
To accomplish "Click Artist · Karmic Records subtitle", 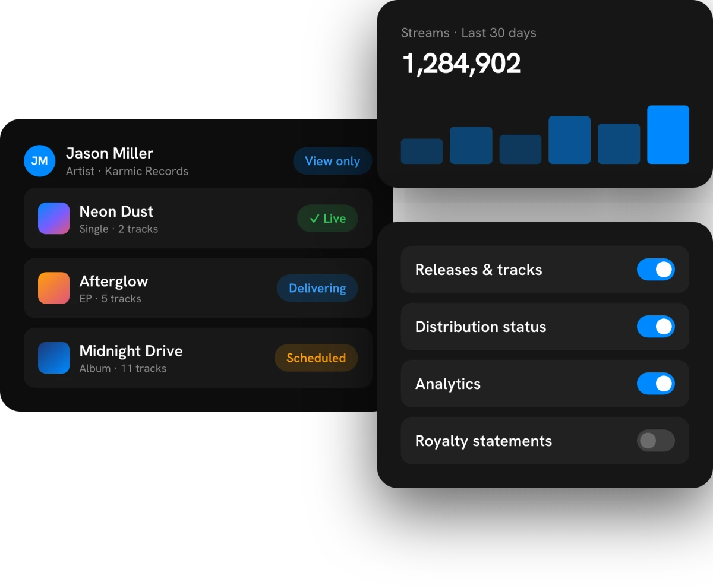I will (x=127, y=171).
